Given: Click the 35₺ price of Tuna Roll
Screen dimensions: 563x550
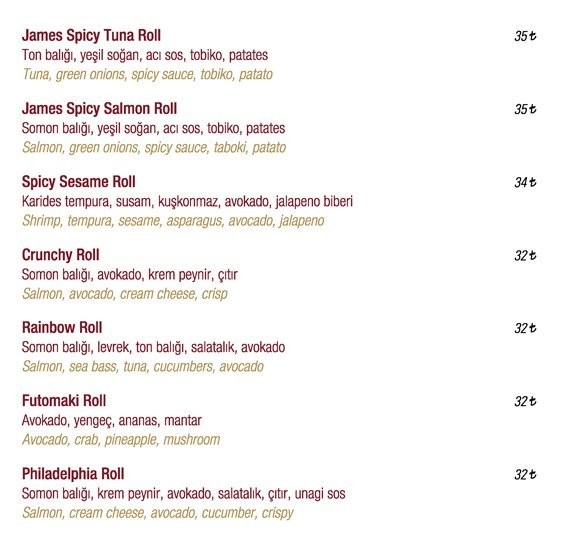Looking at the screenshot, I should coord(525,36).
